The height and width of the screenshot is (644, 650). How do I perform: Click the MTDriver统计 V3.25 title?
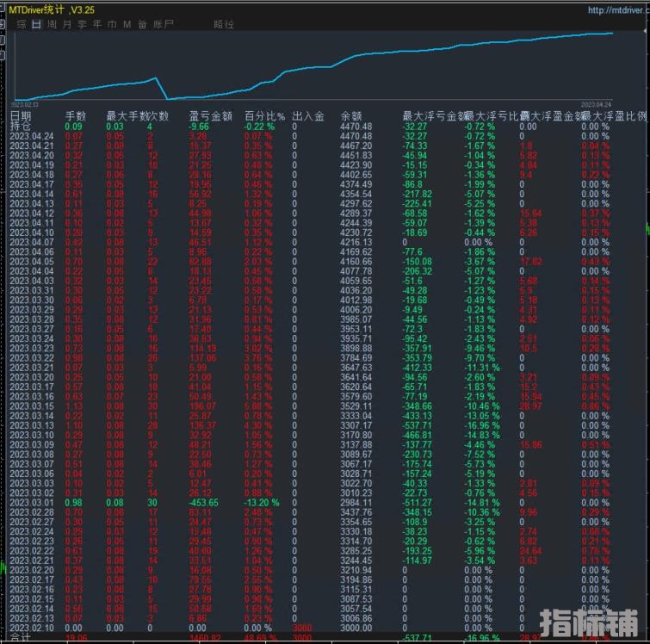point(52,9)
